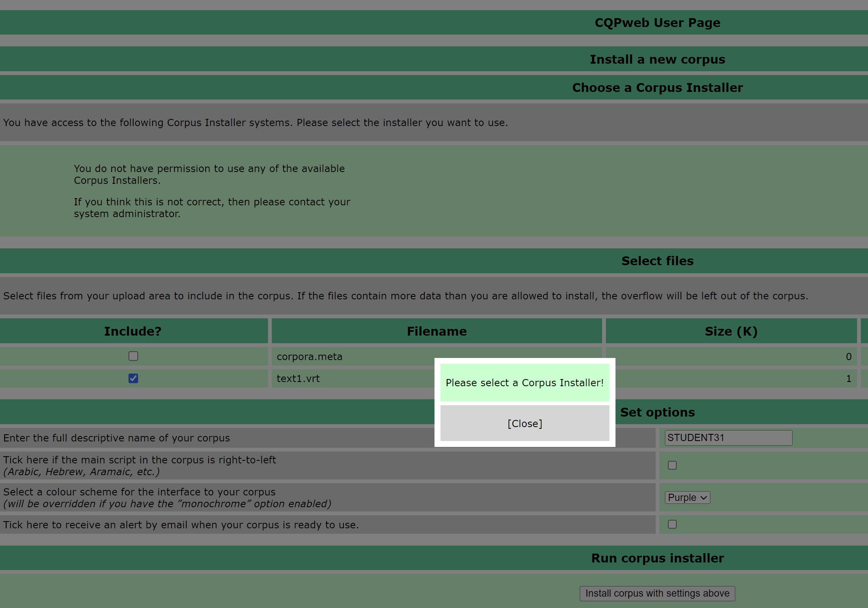Click the 'Install a new corpus' heading
Screen dimensions: 868x608
click(x=657, y=59)
